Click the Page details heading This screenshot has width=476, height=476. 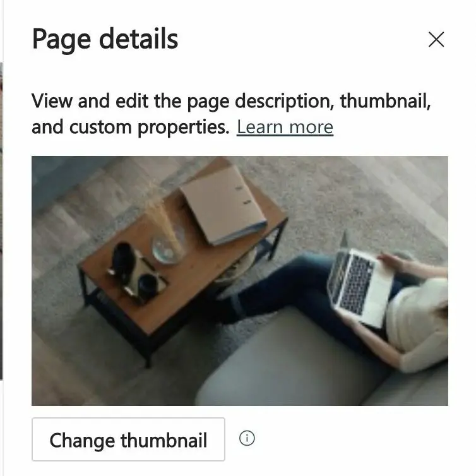105,40
